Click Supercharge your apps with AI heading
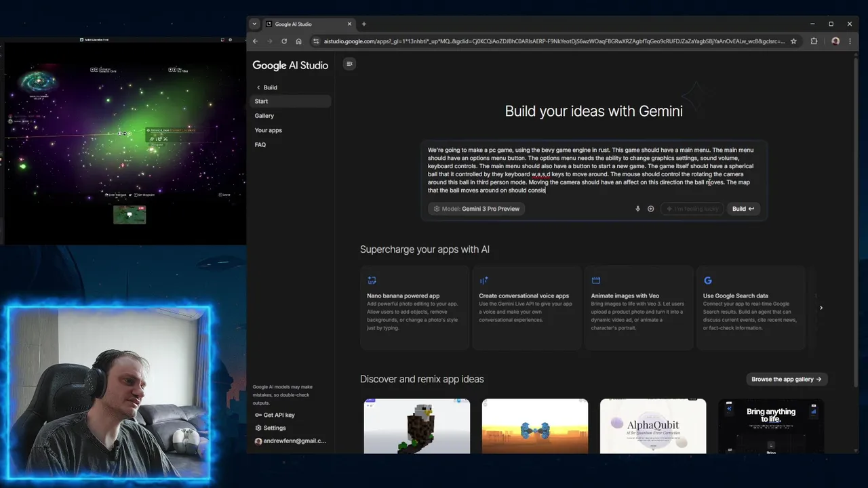868x488 pixels. [425, 249]
